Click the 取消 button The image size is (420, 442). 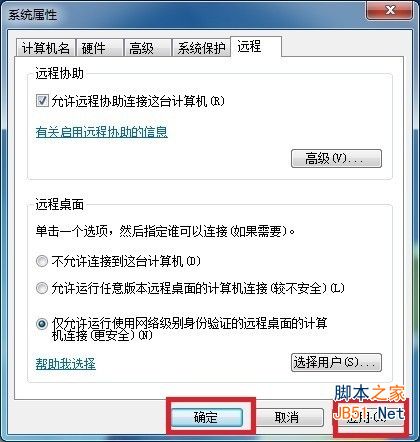point(287,417)
